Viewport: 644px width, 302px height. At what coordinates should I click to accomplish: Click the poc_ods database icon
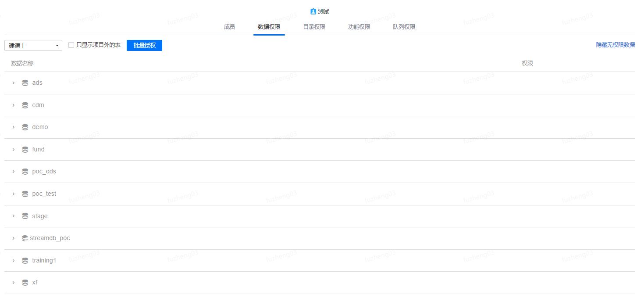[25, 172]
